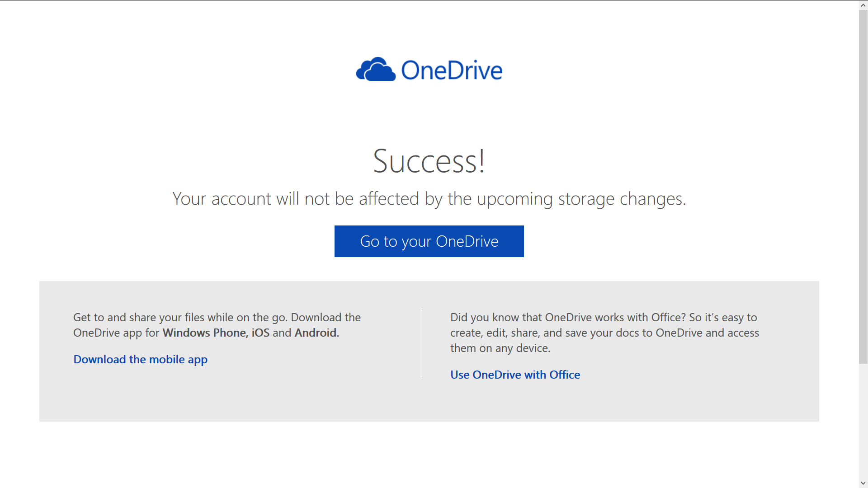
Task: Click the 'Did you know that OneDrive works' text
Action: 540,317
